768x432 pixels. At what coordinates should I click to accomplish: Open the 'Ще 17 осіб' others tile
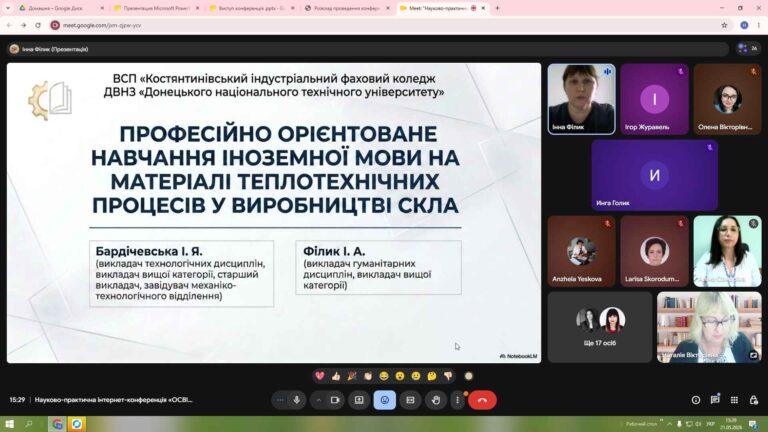click(x=600, y=327)
